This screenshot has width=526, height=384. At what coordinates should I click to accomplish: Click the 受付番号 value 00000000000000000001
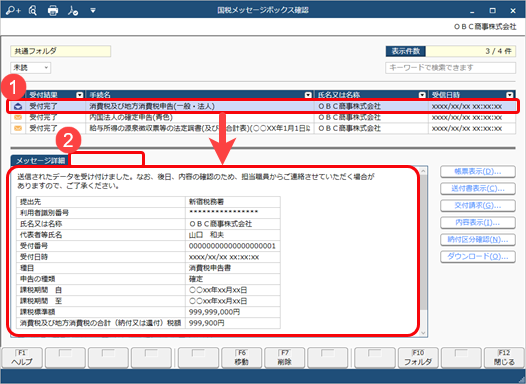[x=232, y=246]
